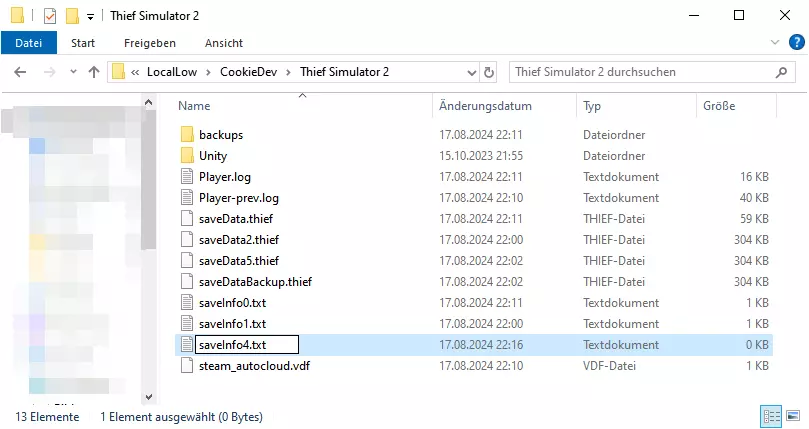Viewport: 809px width, 429px height.
Task: Select the saveInfo0.txt file icon
Action: pos(187,303)
